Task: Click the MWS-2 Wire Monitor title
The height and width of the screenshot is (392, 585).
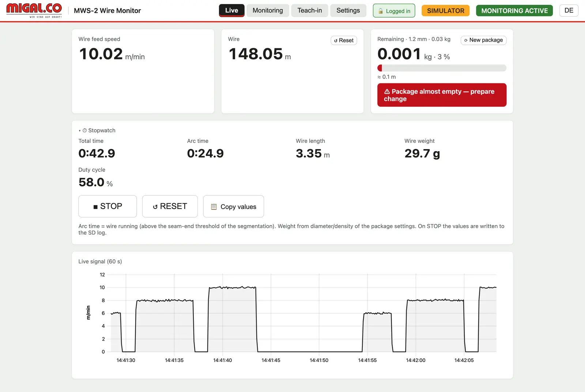Action: point(107,11)
